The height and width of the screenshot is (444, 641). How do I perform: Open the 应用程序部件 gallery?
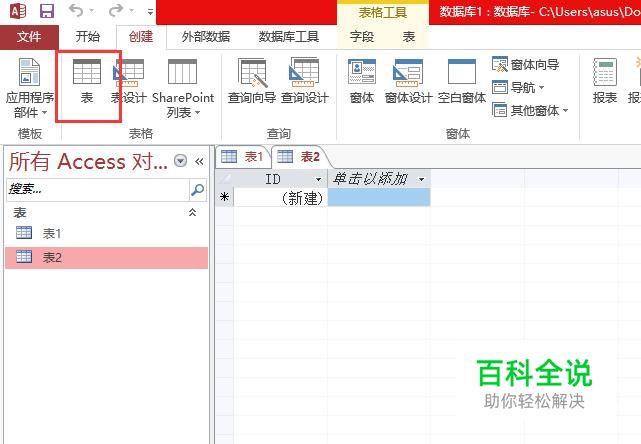tap(29, 87)
